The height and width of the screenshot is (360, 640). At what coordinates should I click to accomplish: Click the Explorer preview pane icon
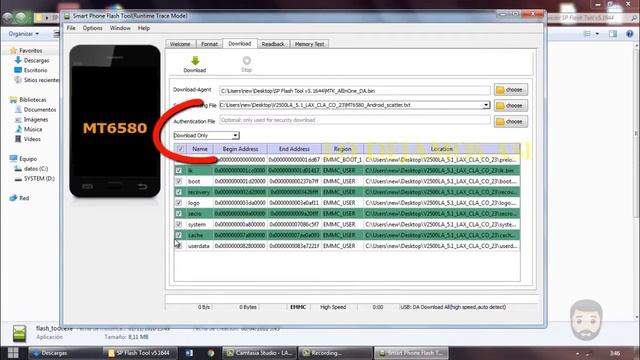(613, 34)
